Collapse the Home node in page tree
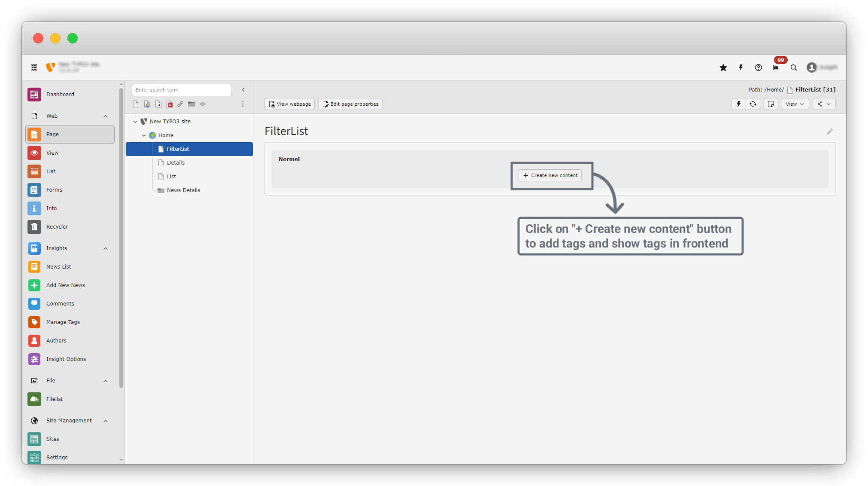Viewport: 868px width, 486px height. click(144, 135)
